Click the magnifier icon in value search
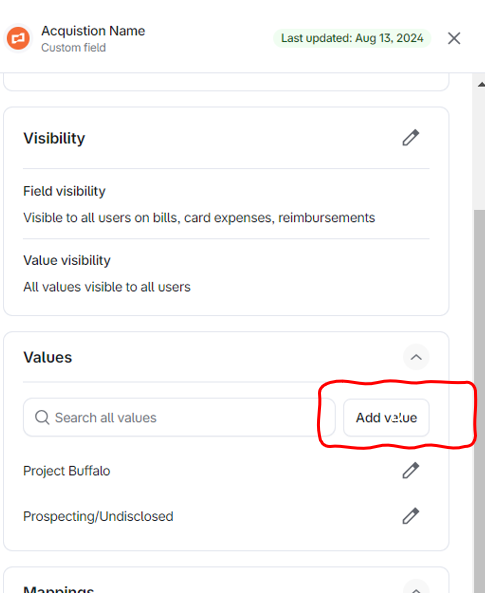The image size is (485, 608). (42, 418)
